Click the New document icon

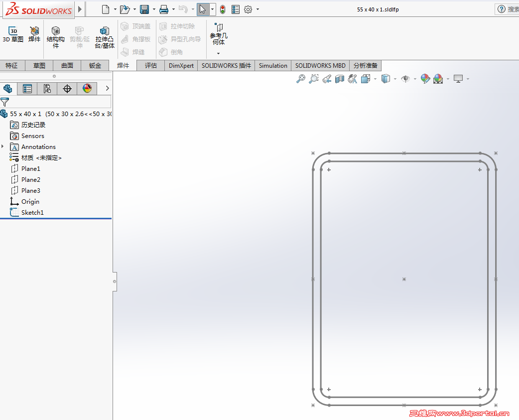pos(105,9)
